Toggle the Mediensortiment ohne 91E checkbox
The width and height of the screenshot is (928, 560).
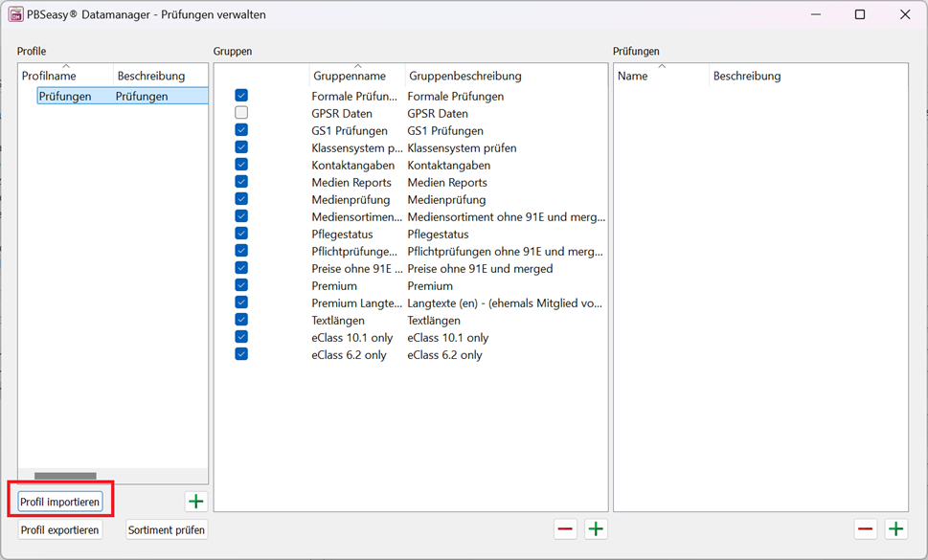point(241,215)
